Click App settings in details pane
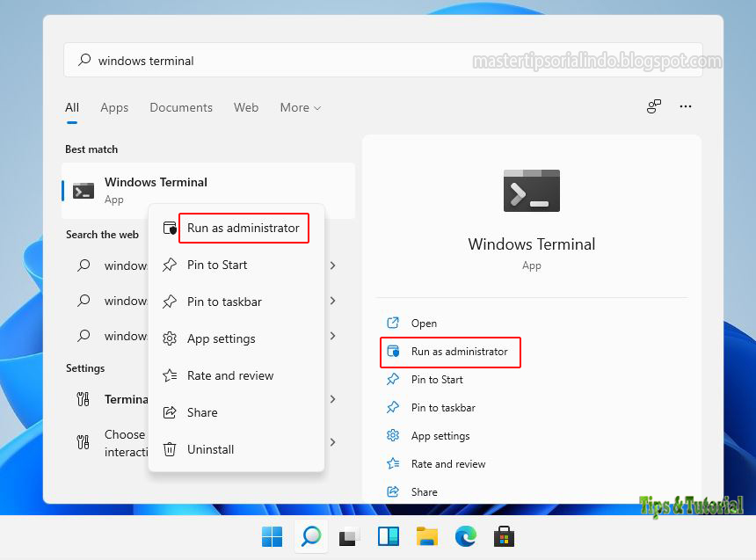Viewport: 756px width, 560px height. point(440,436)
